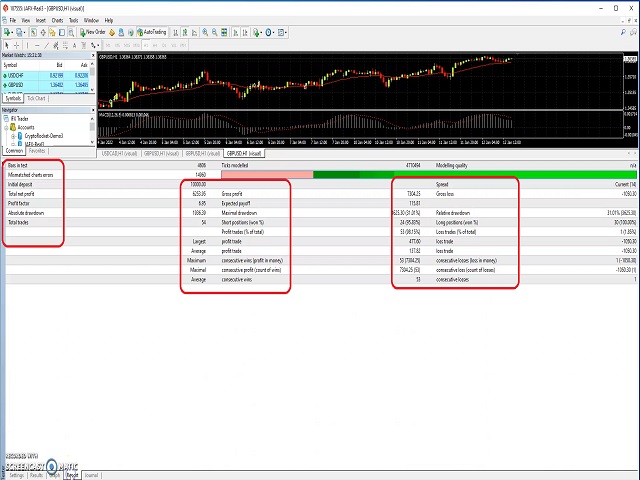Open the Insert menu
This screenshot has width=640, height=480.
click(x=40, y=20)
